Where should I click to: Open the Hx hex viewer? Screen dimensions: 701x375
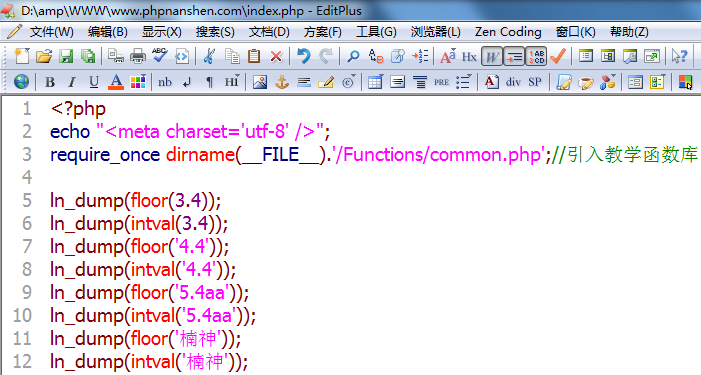tap(469, 57)
